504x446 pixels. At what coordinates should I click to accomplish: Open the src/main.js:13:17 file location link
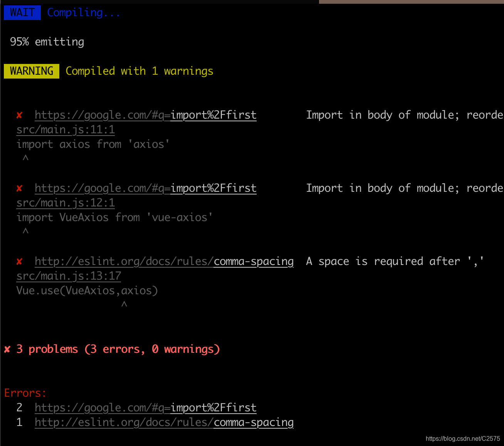[68, 276]
